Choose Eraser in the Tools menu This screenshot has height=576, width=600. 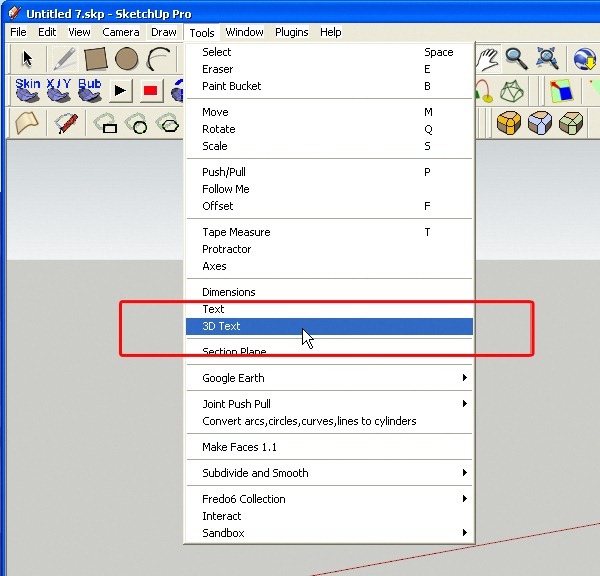(329, 69)
